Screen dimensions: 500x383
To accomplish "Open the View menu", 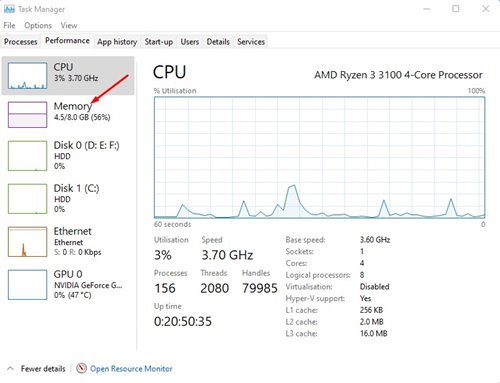I will point(69,25).
